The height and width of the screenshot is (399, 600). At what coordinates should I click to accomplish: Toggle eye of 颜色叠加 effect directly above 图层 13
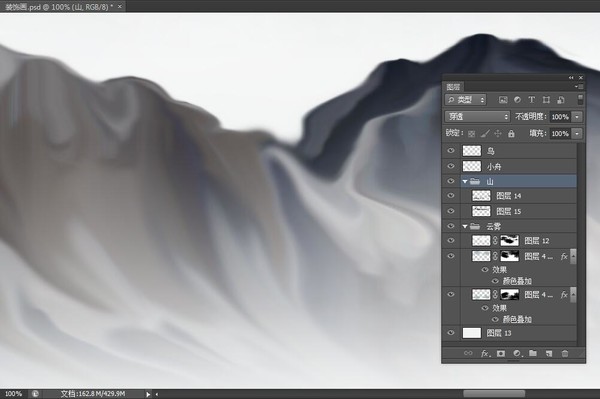[495, 319]
